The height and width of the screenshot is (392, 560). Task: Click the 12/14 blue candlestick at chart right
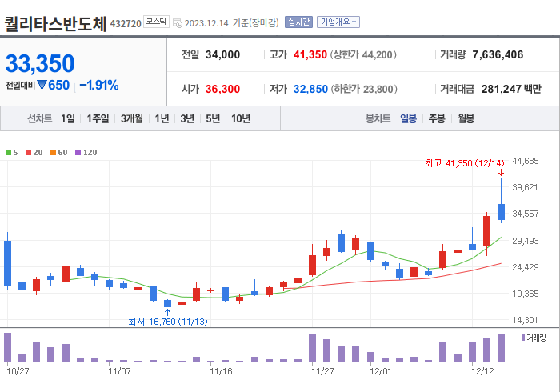pos(501,212)
